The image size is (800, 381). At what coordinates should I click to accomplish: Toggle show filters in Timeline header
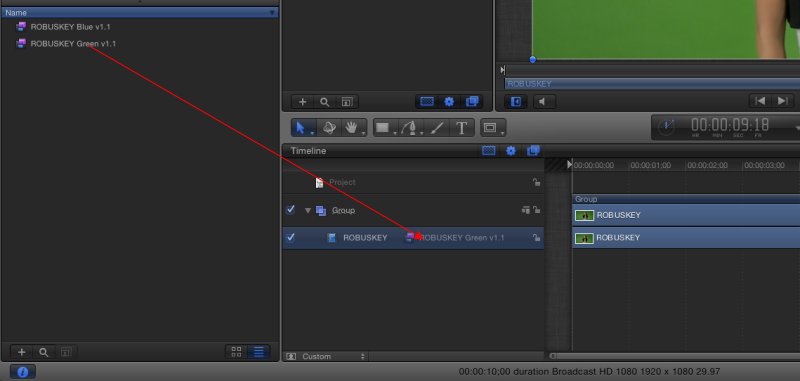(x=533, y=150)
